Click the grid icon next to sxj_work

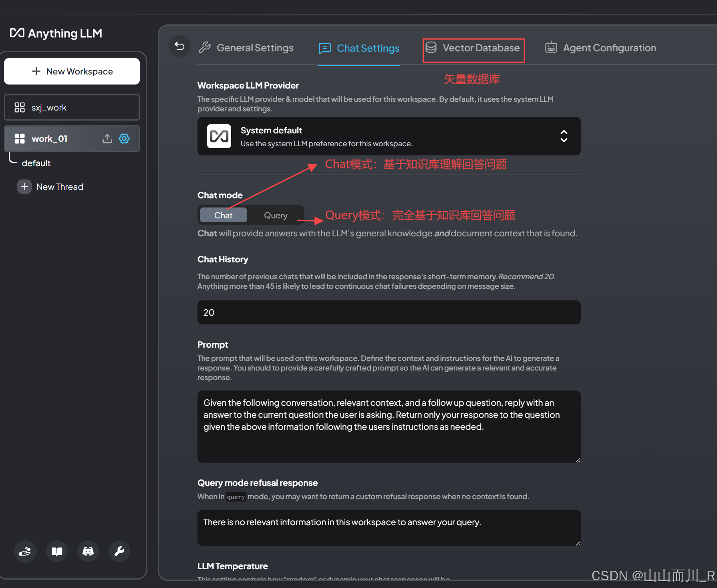point(20,107)
